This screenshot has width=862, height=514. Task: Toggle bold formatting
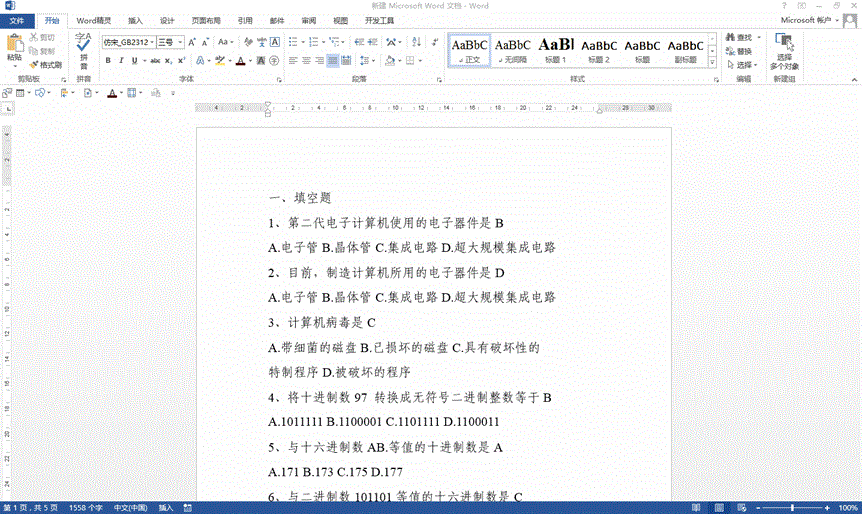click(x=107, y=61)
